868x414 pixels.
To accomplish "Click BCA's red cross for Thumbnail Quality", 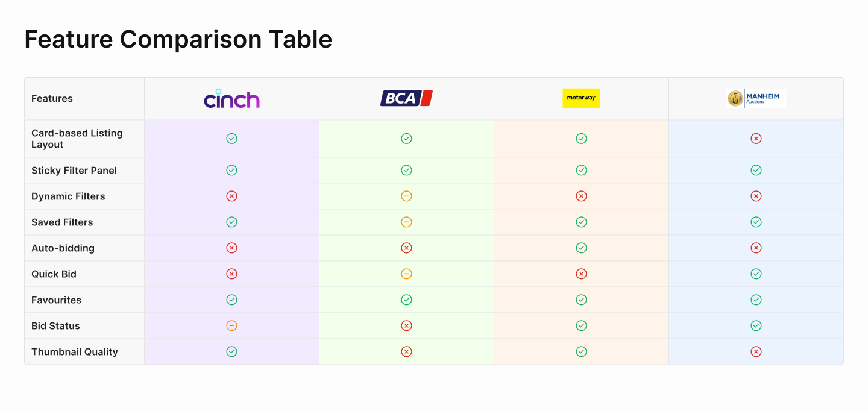I will pos(406,352).
